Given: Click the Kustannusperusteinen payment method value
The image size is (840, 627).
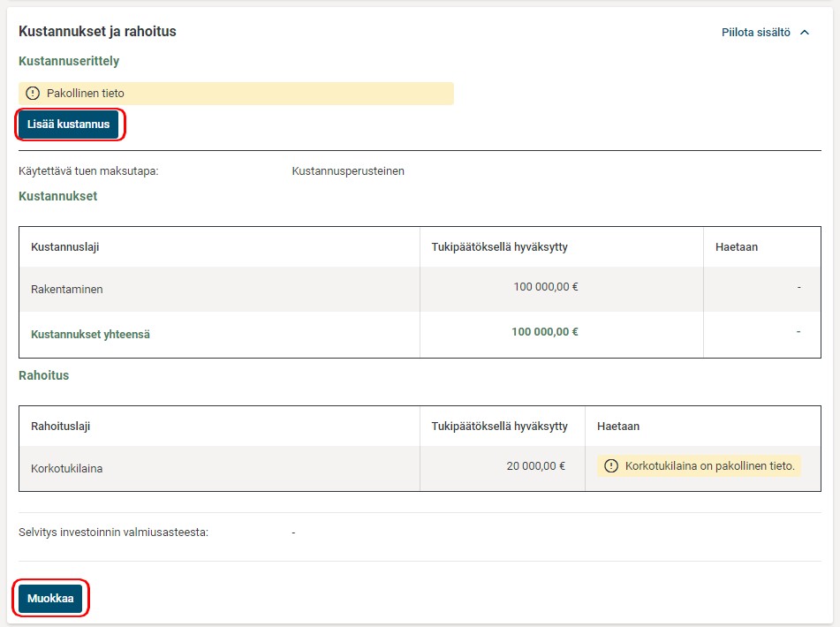Looking at the screenshot, I should click(x=348, y=171).
